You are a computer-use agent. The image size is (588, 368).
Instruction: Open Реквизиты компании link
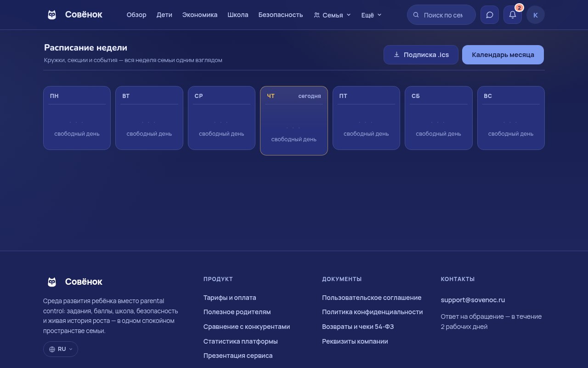(355, 341)
